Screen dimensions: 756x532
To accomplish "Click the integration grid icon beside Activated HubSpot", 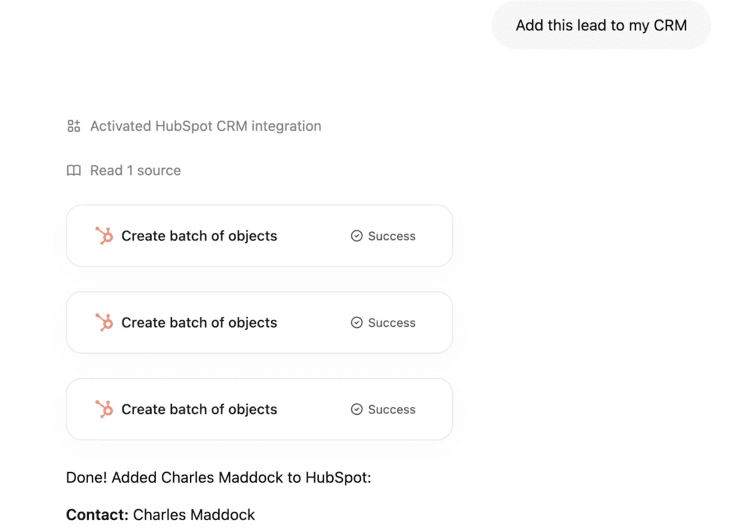I will point(74,126).
